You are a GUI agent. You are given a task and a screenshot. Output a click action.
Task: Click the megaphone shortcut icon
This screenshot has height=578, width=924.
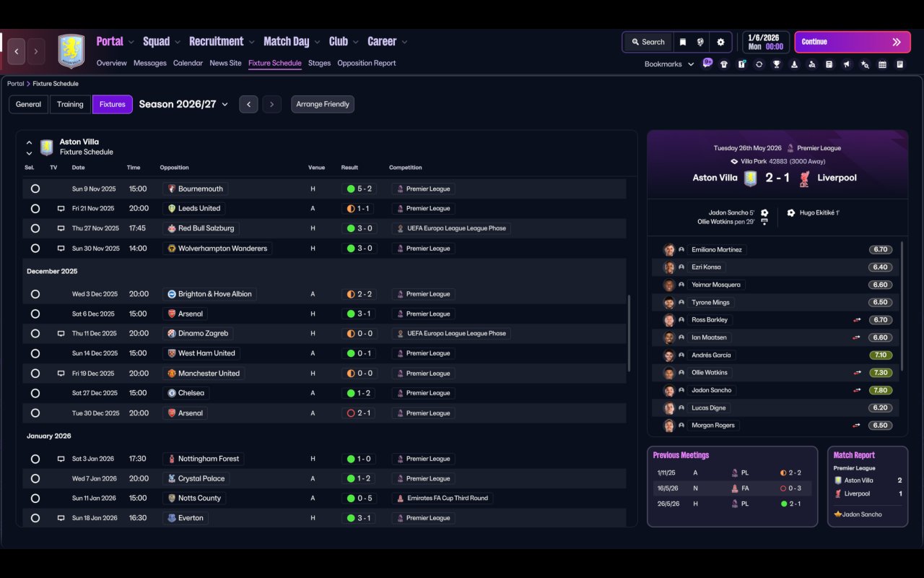847,64
